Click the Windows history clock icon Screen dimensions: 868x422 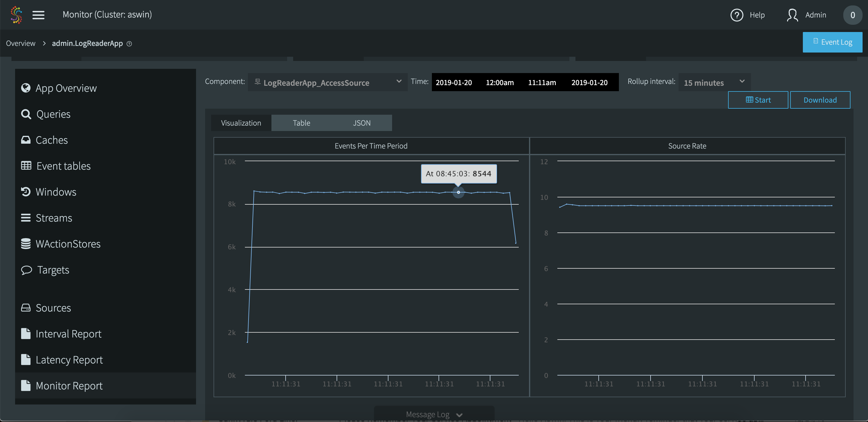tap(26, 192)
